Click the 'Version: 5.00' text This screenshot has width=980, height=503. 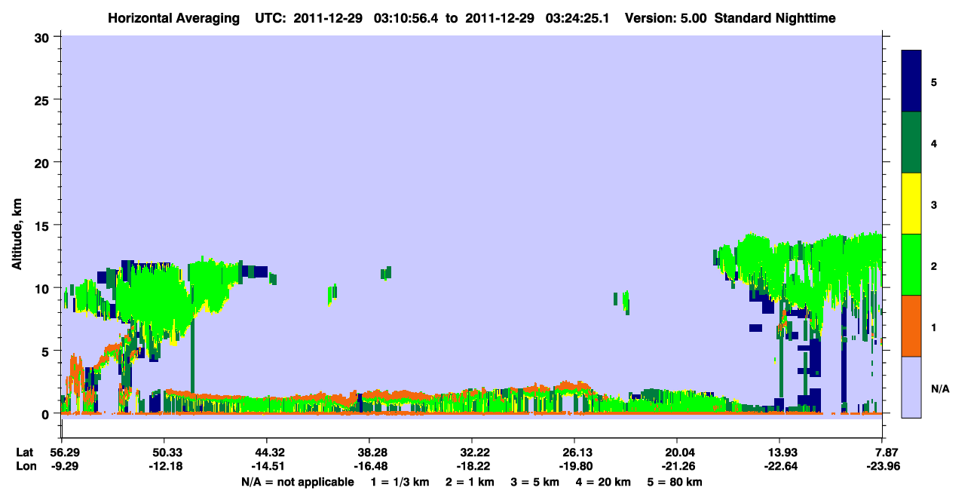point(666,17)
